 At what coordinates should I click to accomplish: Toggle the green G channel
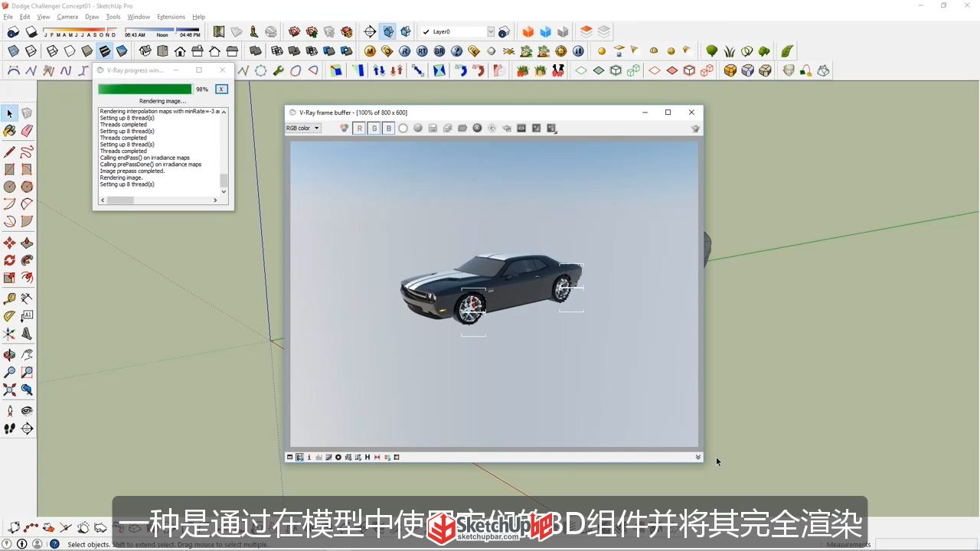[x=374, y=129]
